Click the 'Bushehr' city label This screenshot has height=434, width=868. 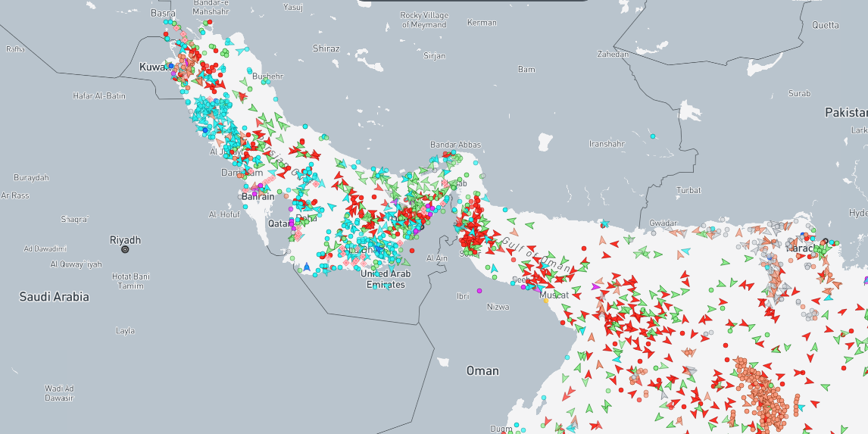[x=268, y=76]
